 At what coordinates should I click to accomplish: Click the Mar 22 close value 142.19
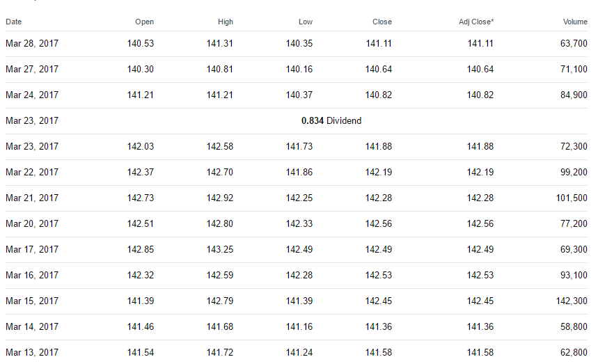(378, 173)
